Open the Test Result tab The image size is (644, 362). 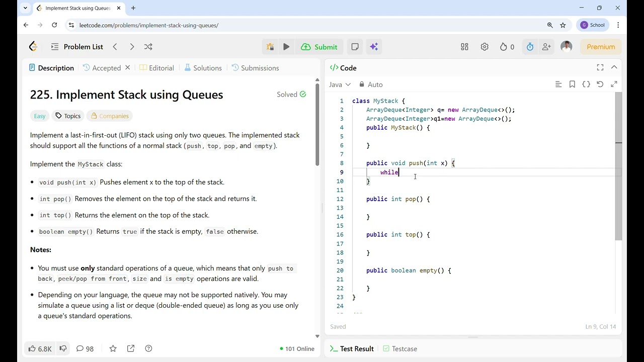352,348
